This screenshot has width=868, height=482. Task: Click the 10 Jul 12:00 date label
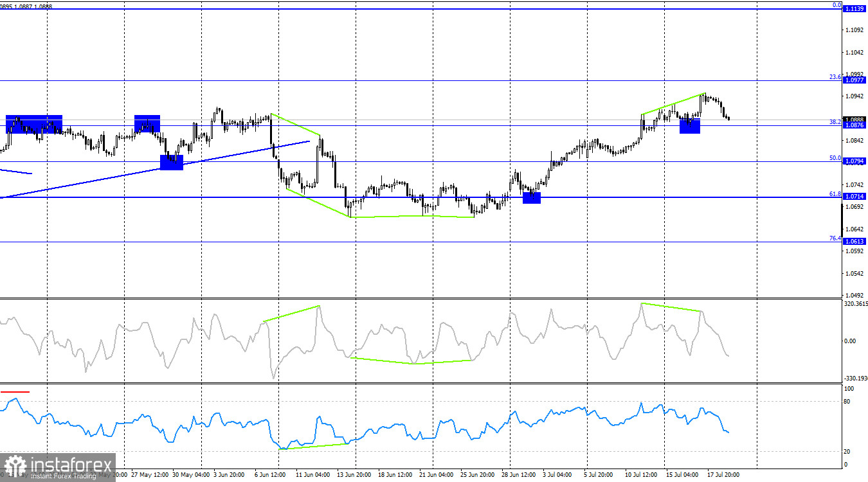tap(642, 476)
